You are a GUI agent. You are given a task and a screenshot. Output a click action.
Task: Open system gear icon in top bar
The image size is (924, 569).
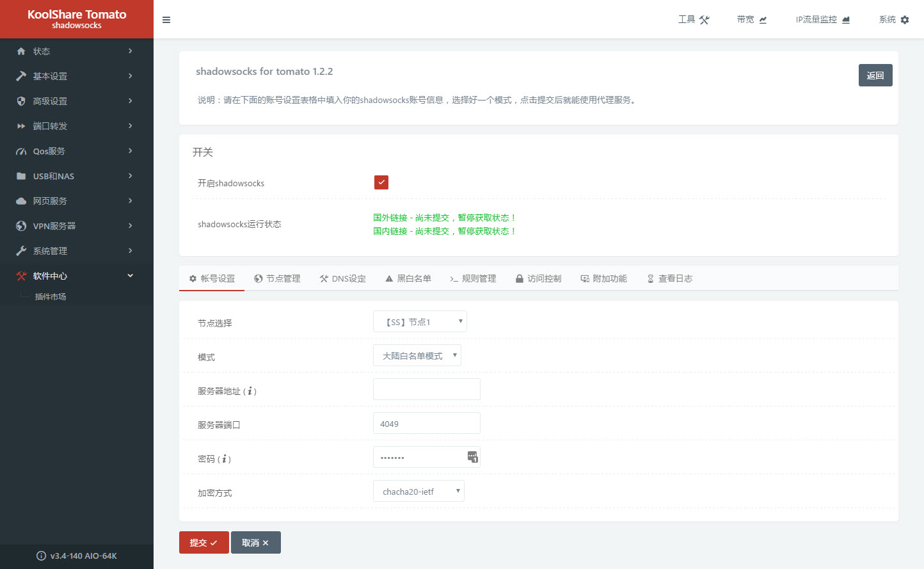(x=905, y=20)
